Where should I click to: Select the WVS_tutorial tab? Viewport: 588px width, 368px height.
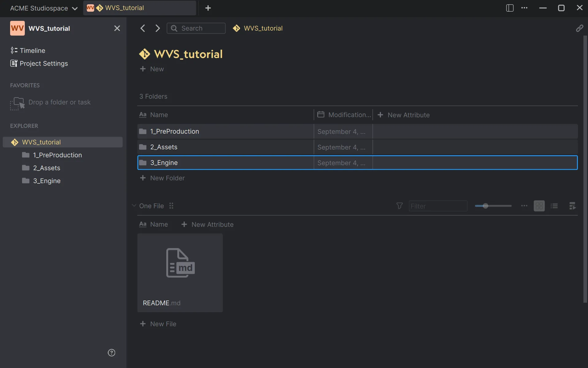tap(139, 8)
